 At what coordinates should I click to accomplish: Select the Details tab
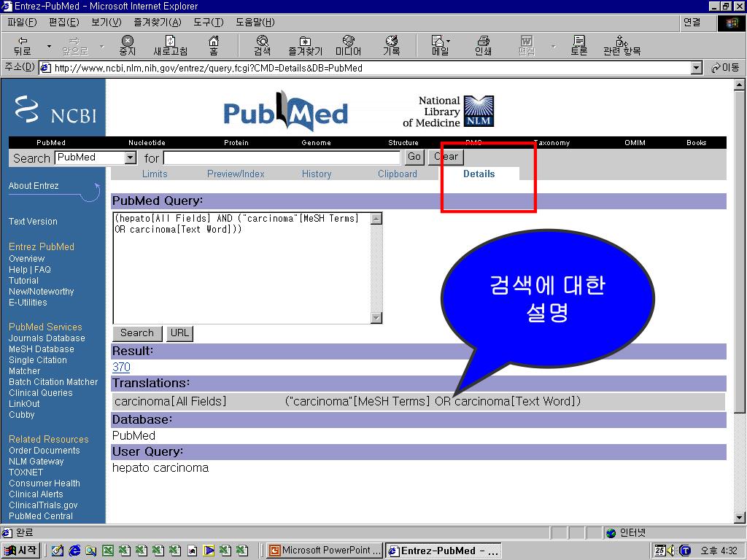479,174
